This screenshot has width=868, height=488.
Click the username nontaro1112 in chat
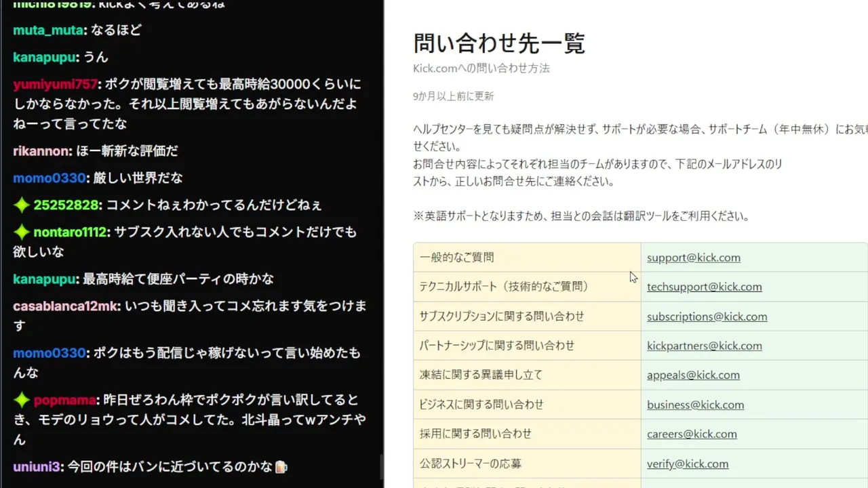click(71, 232)
